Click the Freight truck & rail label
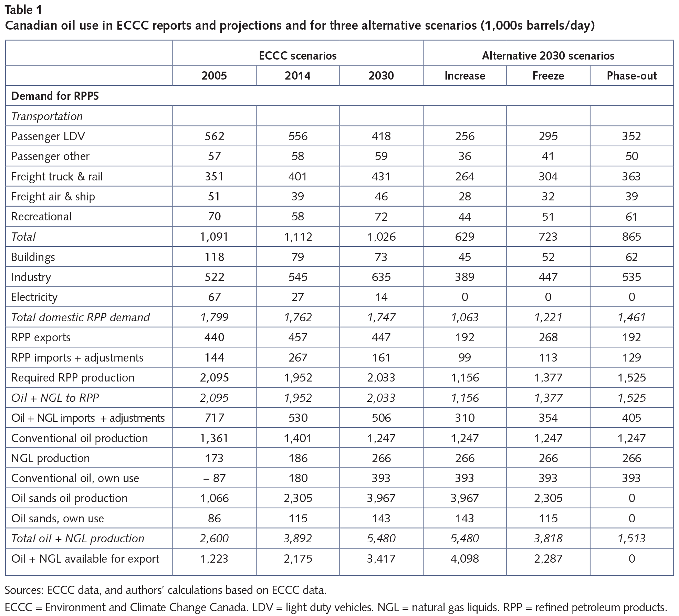The image size is (679, 616). pos(57,177)
